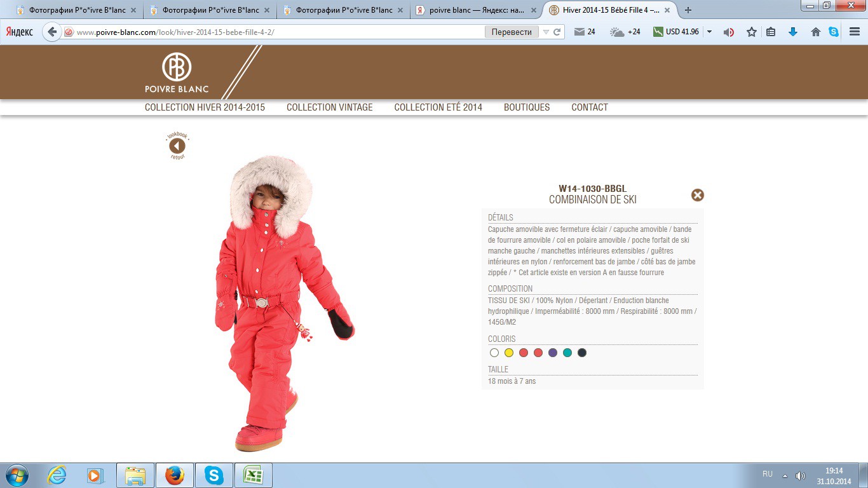The height and width of the screenshot is (488, 868).
Task: Select the yellow colour swatch
Action: tap(509, 353)
